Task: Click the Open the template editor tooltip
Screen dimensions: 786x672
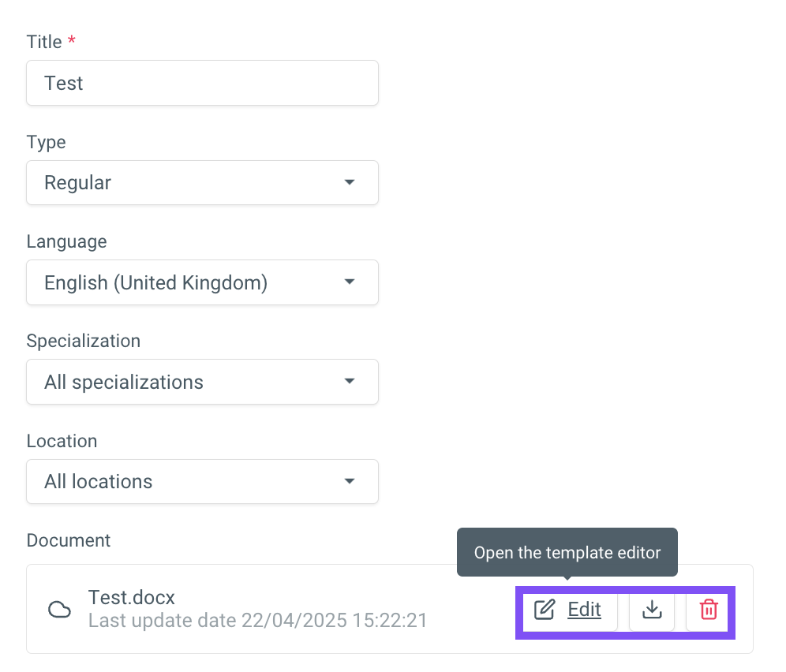Action: pyautogui.click(x=567, y=552)
